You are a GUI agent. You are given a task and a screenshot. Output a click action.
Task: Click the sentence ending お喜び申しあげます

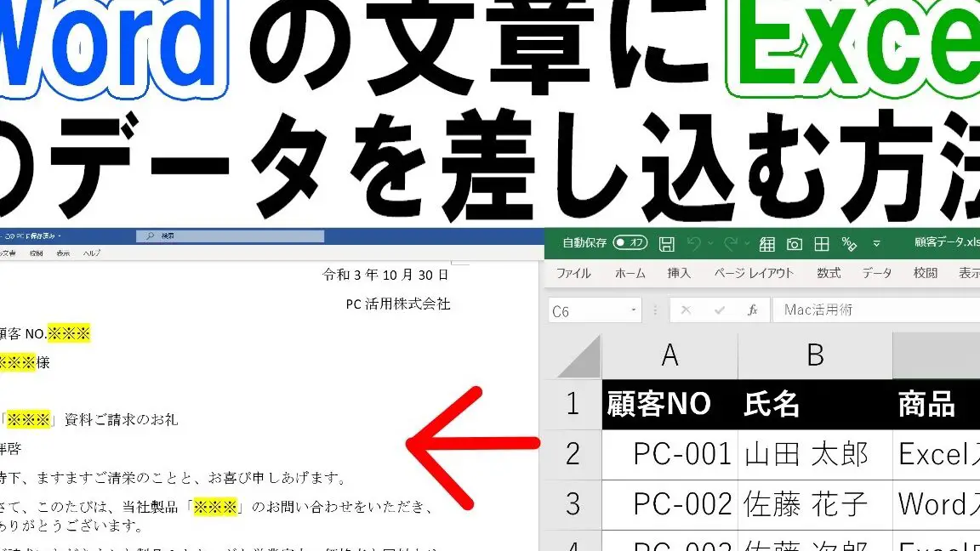(x=173, y=478)
